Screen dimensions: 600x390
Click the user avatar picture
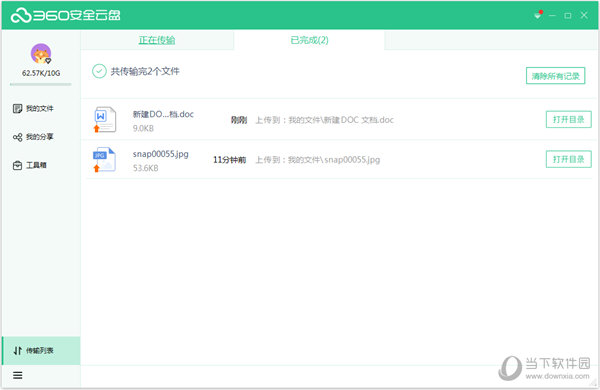[x=41, y=54]
